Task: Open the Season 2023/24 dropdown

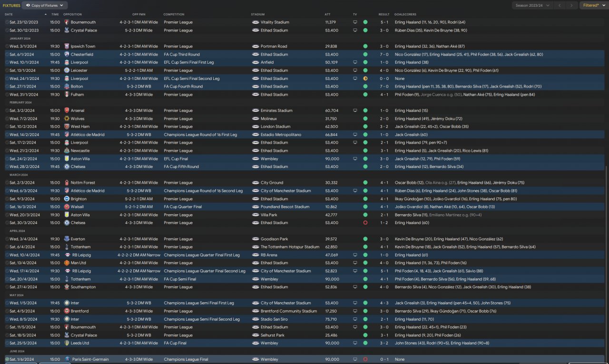Action: click(x=532, y=6)
